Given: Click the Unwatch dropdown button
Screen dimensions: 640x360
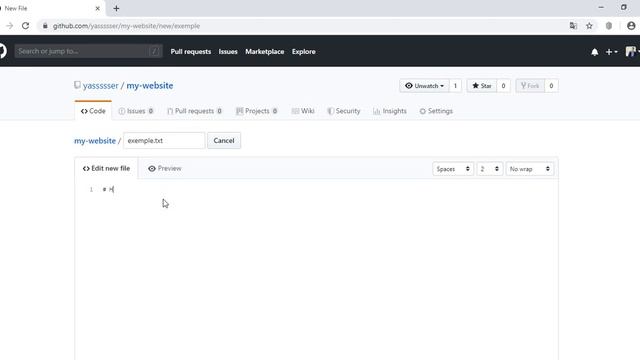Looking at the screenshot, I should [x=424, y=86].
